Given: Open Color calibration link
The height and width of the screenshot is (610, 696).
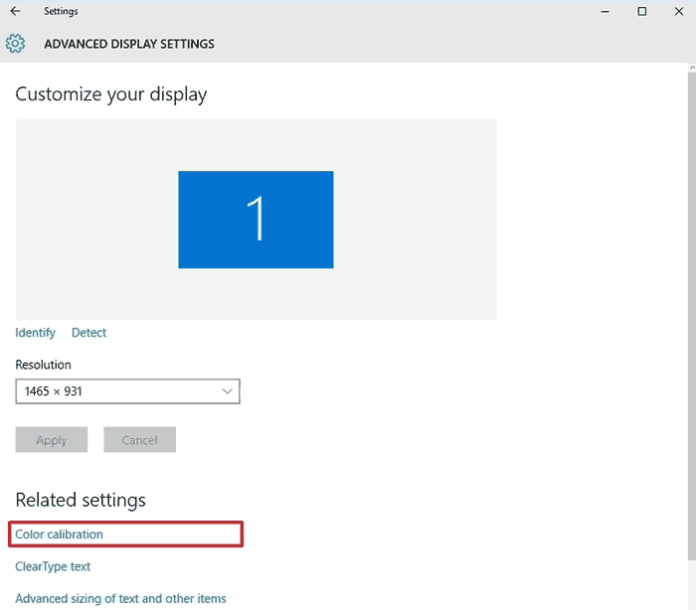Looking at the screenshot, I should coord(59,535).
